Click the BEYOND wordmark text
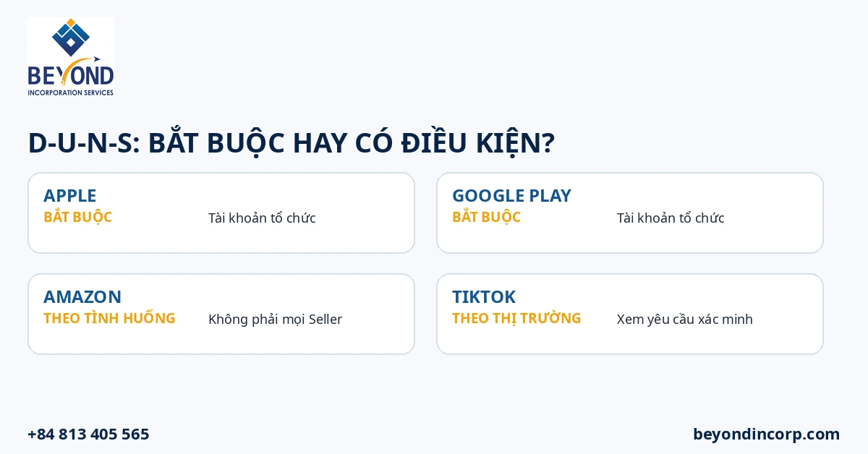 [x=71, y=76]
